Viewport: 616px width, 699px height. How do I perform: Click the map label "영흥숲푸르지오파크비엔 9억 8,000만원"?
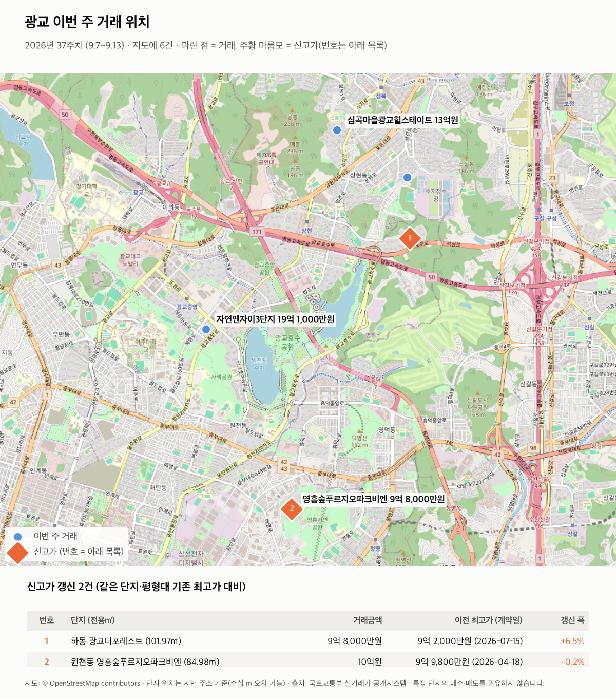(x=373, y=499)
